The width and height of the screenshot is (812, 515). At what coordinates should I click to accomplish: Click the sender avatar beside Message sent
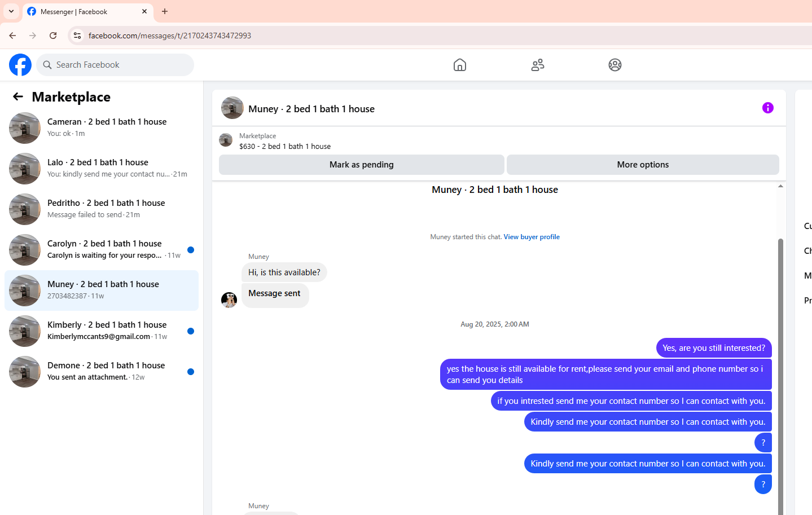coord(229,300)
